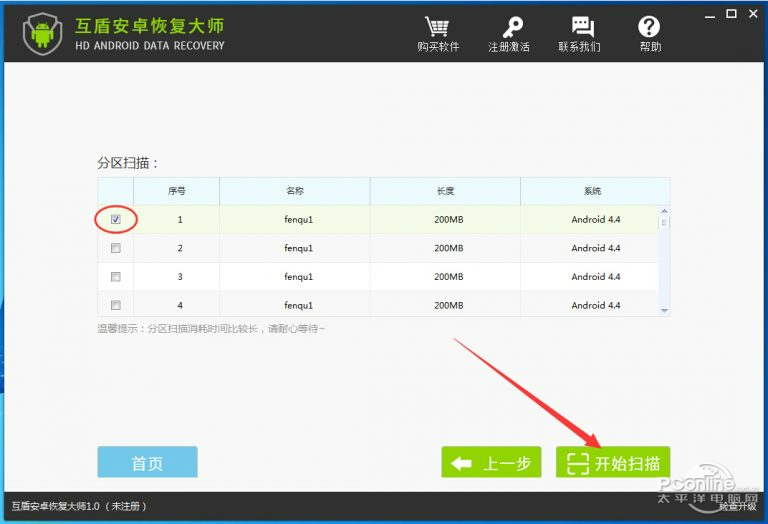The width and height of the screenshot is (768, 524).
Task: Click the 长度 column header
Action: (445, 191)
